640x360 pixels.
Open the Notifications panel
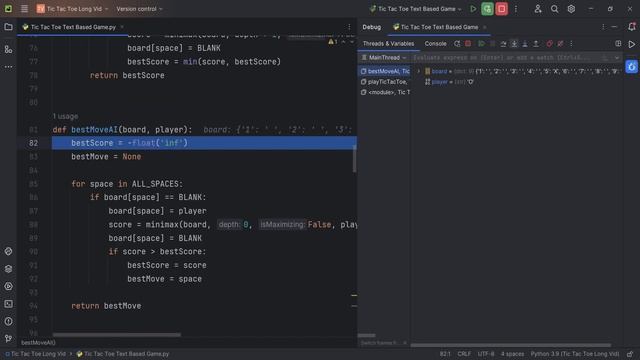[631, 27]
